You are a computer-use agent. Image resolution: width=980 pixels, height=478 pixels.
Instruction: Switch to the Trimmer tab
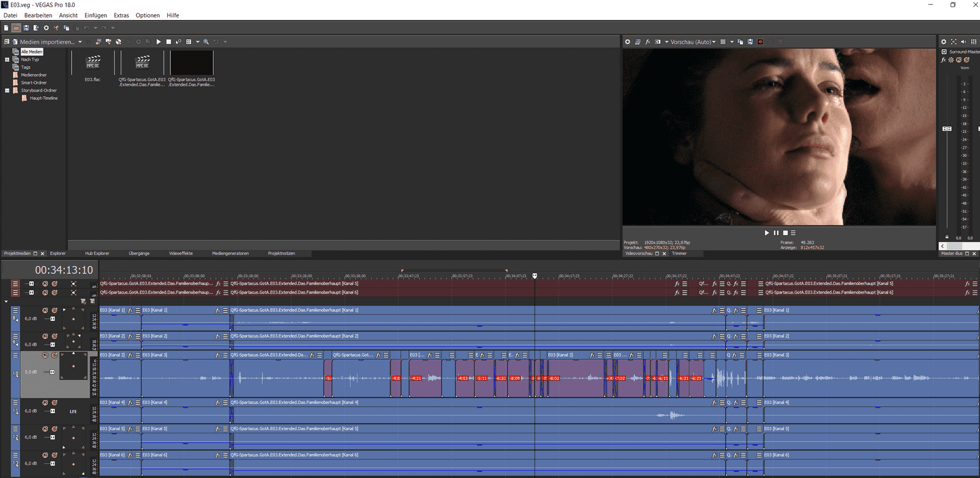(679, 253)
